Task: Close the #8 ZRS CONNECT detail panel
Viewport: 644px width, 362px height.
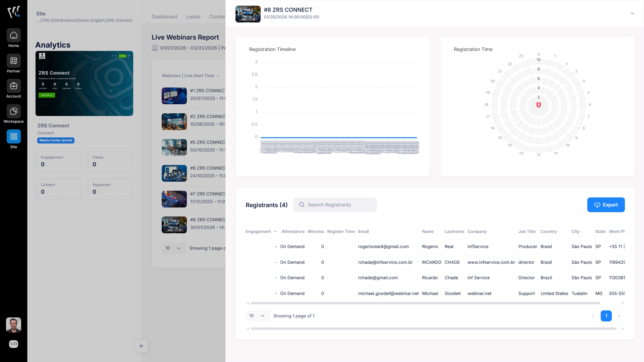Action: [x=632, y=14]
